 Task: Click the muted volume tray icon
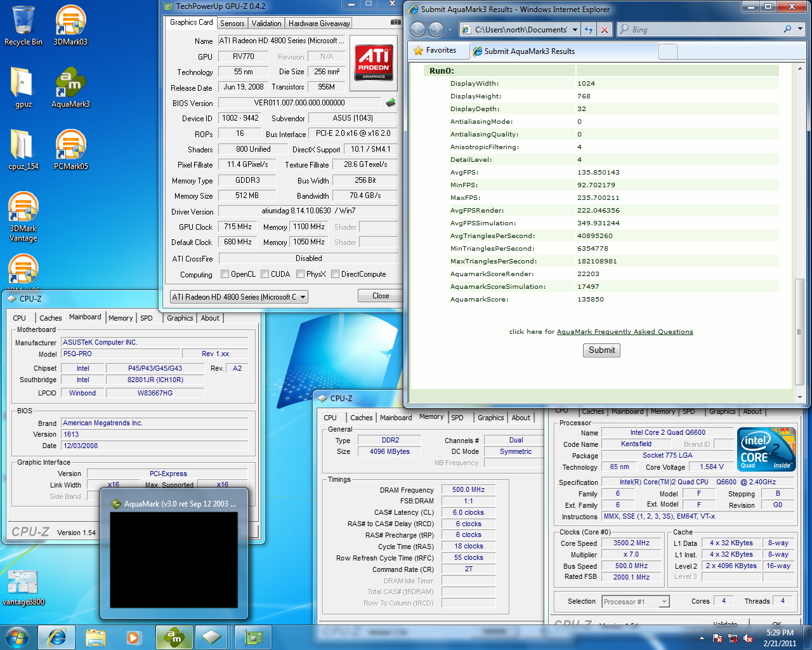click(x=748, y=638)
